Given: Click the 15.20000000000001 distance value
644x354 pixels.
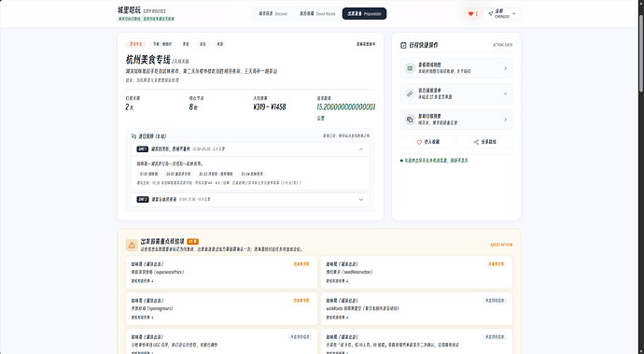Looking at the screenshot, I should [346, 106].
